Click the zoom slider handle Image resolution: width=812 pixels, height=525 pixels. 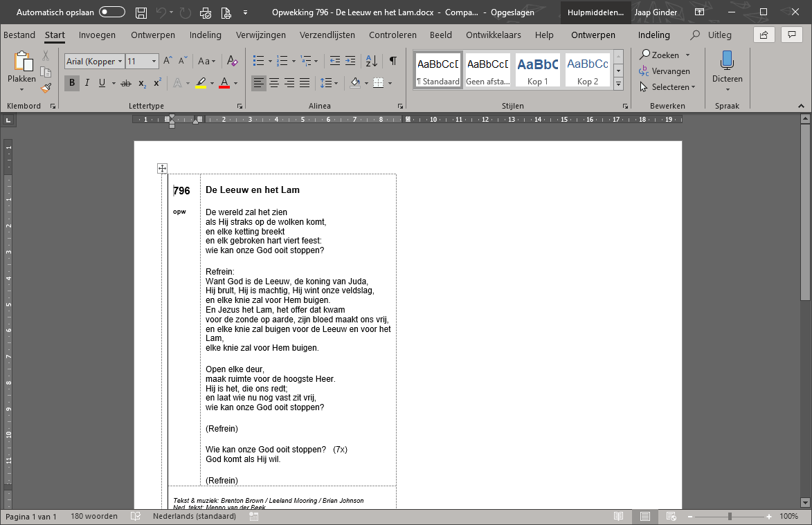(730, 516)
